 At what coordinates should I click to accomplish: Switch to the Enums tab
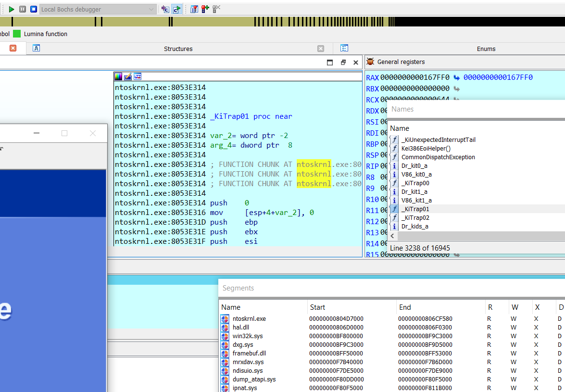(x=486, y=49)
